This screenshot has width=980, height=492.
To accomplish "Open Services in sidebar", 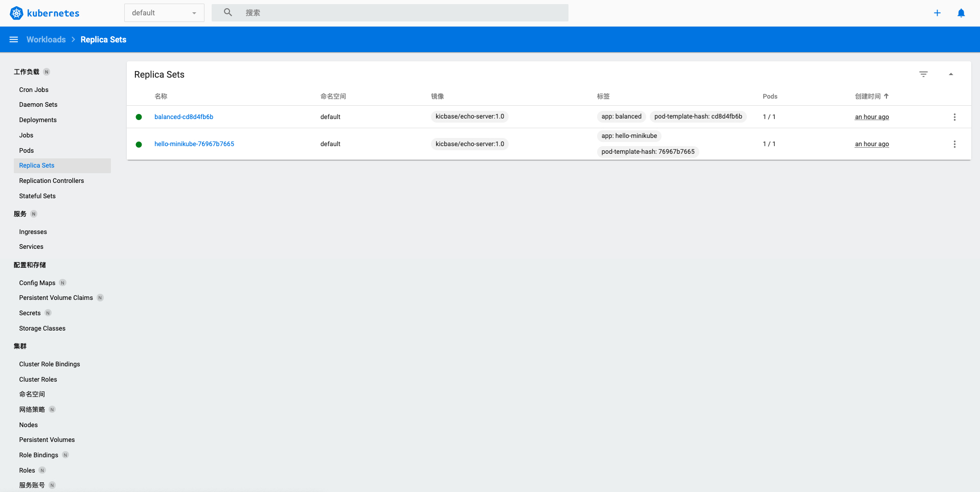I will (x=31, y=247).
